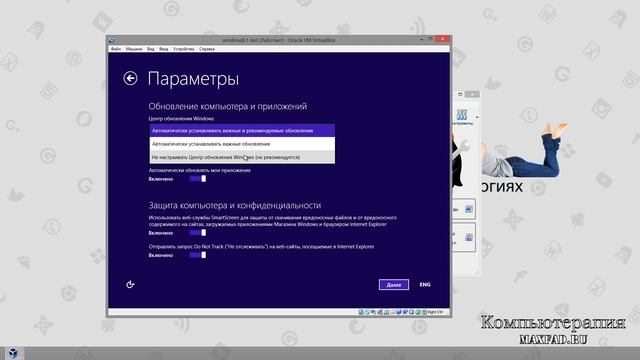Click the 'Параметры' page heading
The height and width of the screenshot is (360, 640).
pos(193,78)
